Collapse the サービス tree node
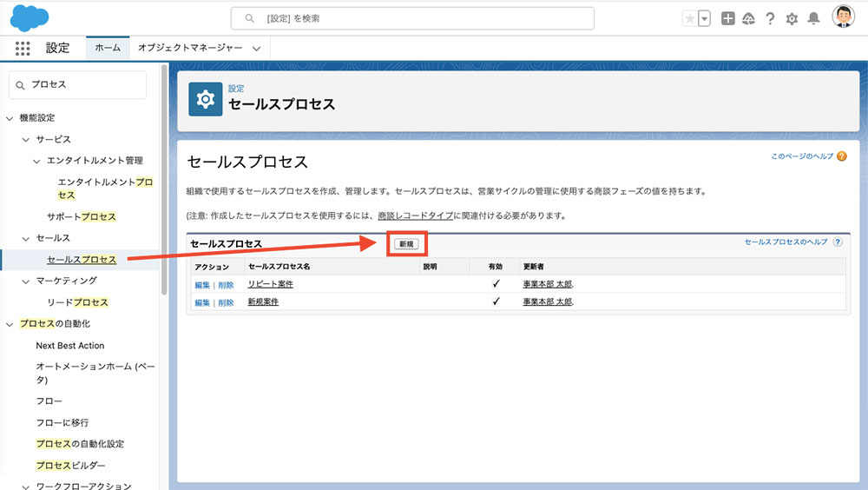 tap(25, 140)
